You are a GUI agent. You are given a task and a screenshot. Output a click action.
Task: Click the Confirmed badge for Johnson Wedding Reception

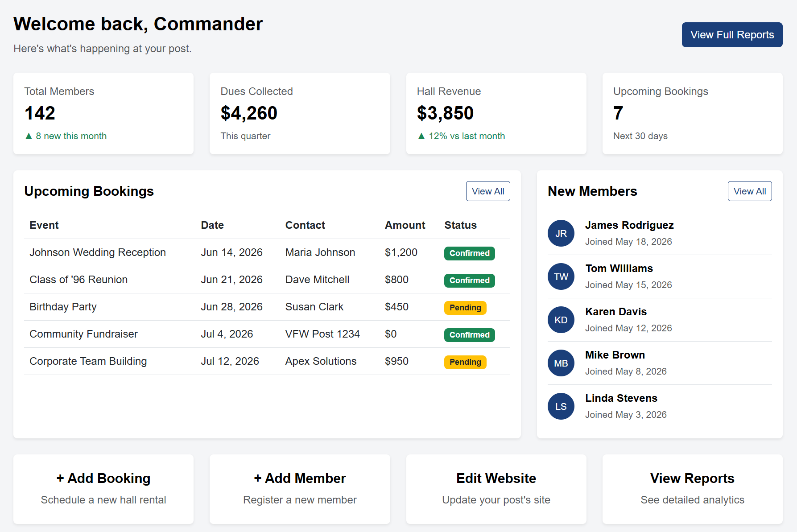[469, 253]
